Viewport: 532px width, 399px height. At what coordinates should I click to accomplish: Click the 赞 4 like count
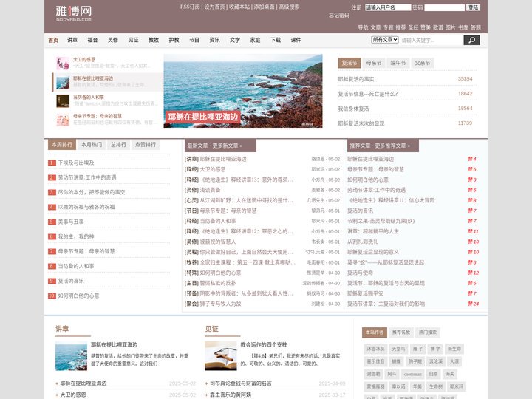[x=472, y=159]
